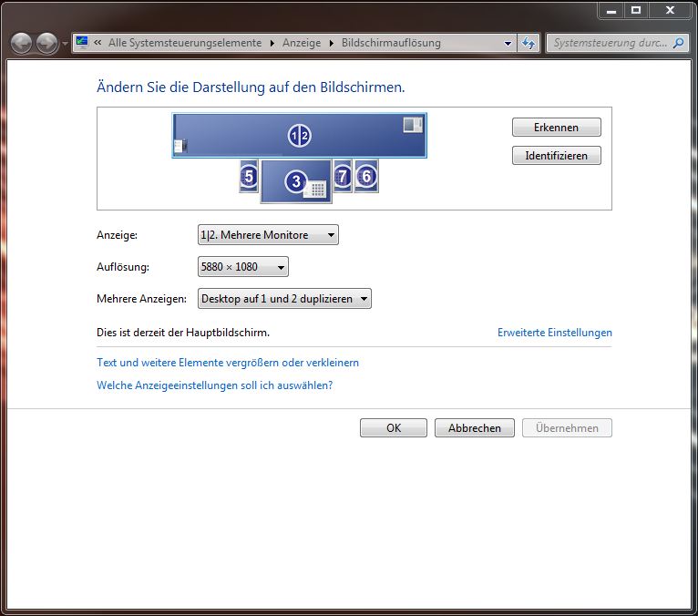Click the control panel icon in address bar
698x616 pixels.
pyautogui.click(x=82, y=42)
